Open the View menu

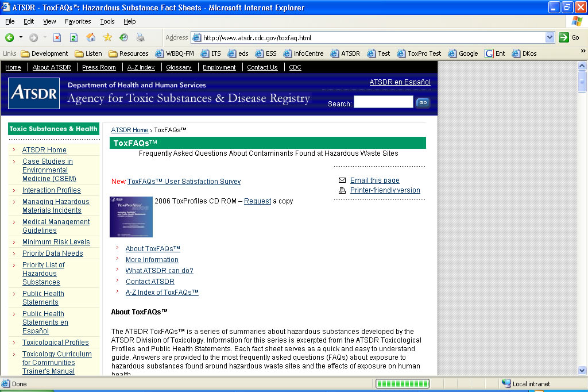(49, 21)
